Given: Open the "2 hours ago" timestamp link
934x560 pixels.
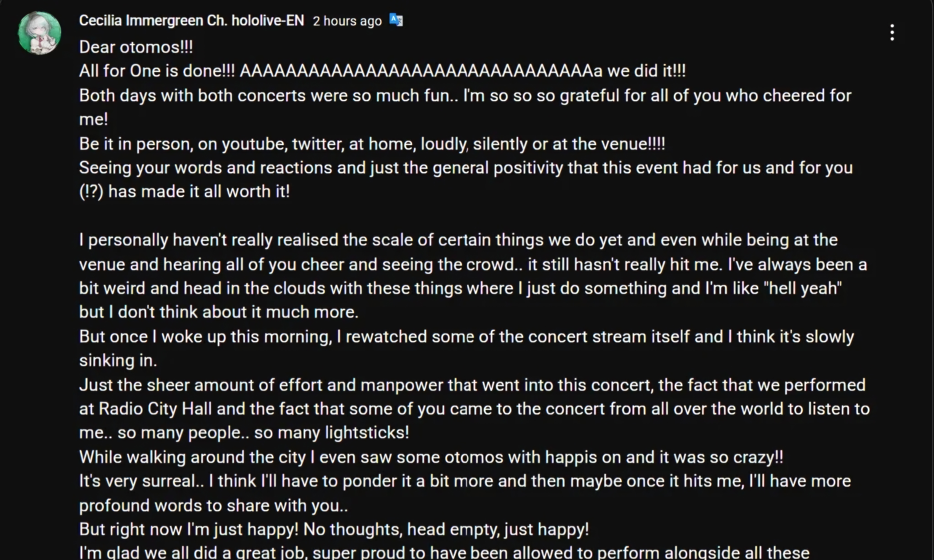Looking at the screenshot, I should [347, 21].
